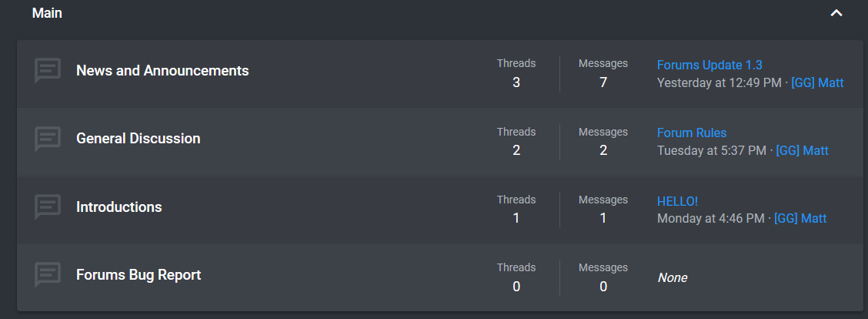Click the Introductions forum chat icon
Viewport: 868px width, 319px height.
[48, 207]
